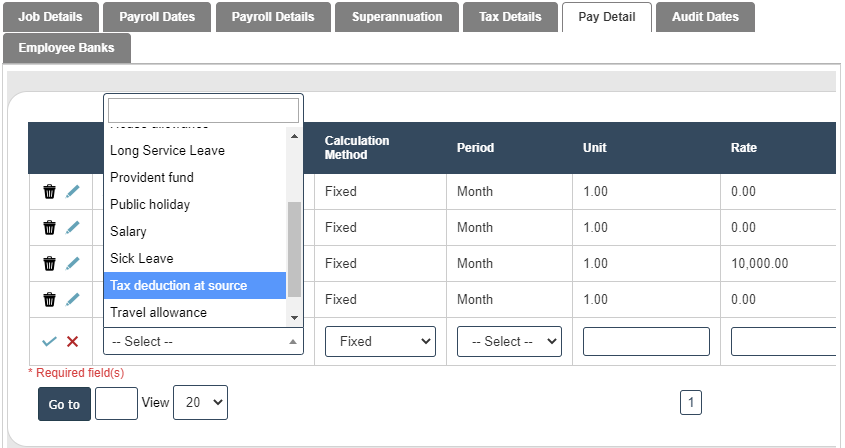Click the pencil icon in the second row
The width and height of the screenshot is (845, 448).
[72, 227]
